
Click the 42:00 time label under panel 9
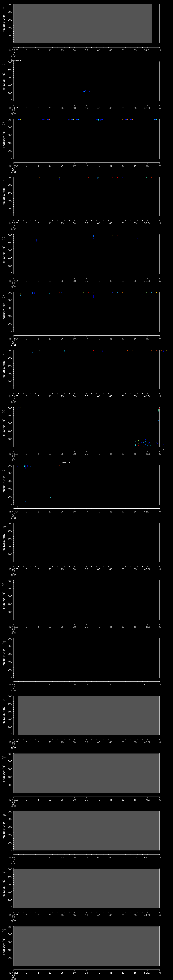point(147,511)
